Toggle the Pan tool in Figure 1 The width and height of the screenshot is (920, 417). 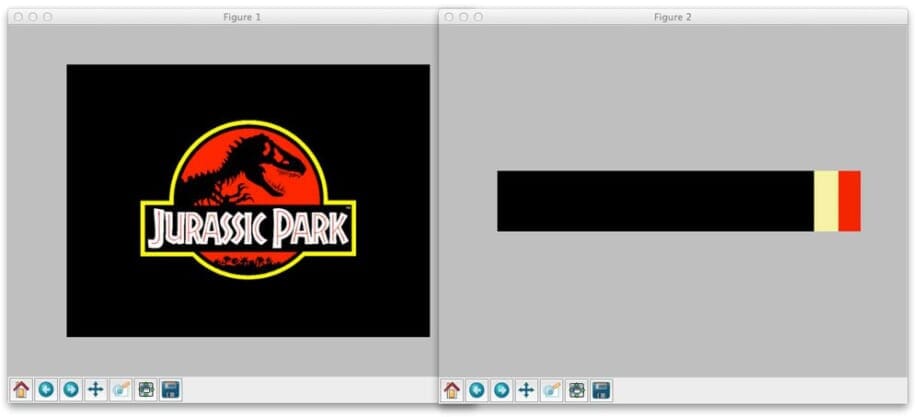pyautogui.click(x=96, y=390)
